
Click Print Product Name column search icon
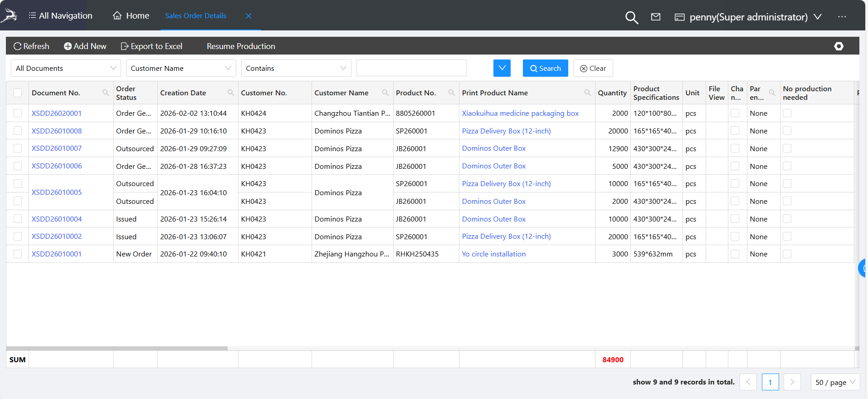[587, 93]
